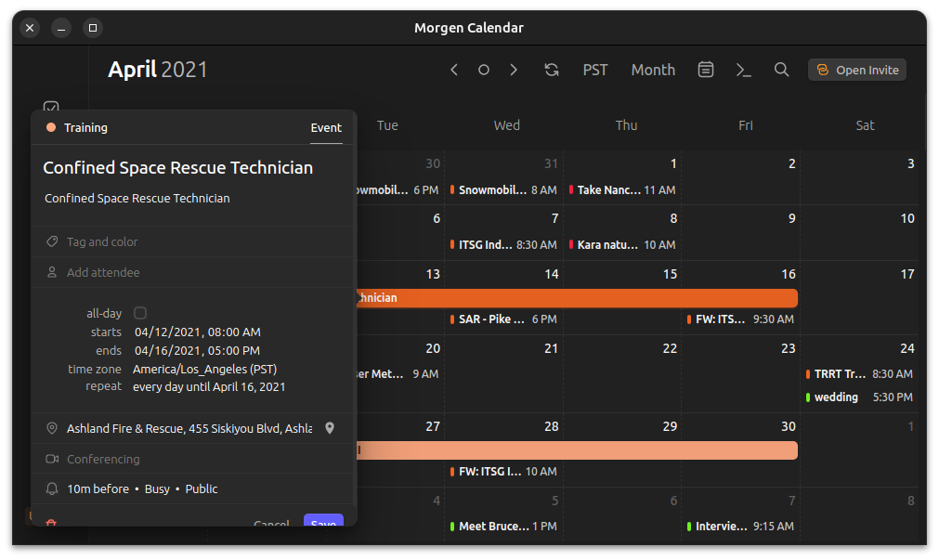Open the 9 AM event on Tuesday 20
The width and height of the screenshot is (939, 560).
point(398,373)
